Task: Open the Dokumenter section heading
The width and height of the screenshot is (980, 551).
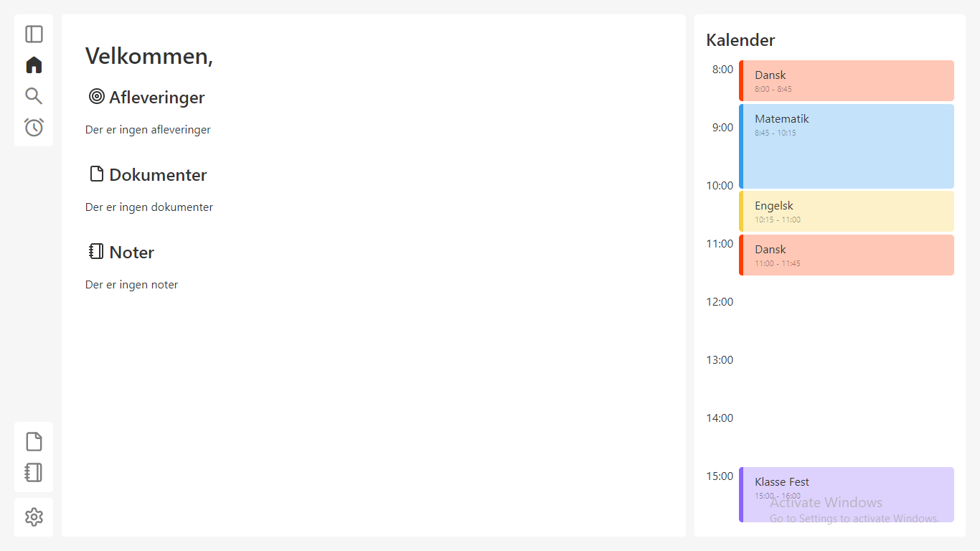Action: [158, 175]
